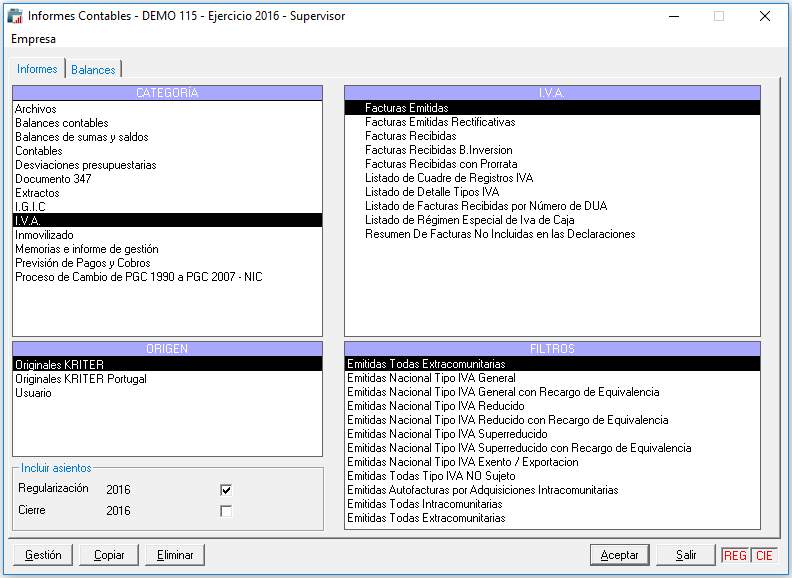Pick Previsión de Pagos y Cobros
792x578 pixels.
[167, 263]
